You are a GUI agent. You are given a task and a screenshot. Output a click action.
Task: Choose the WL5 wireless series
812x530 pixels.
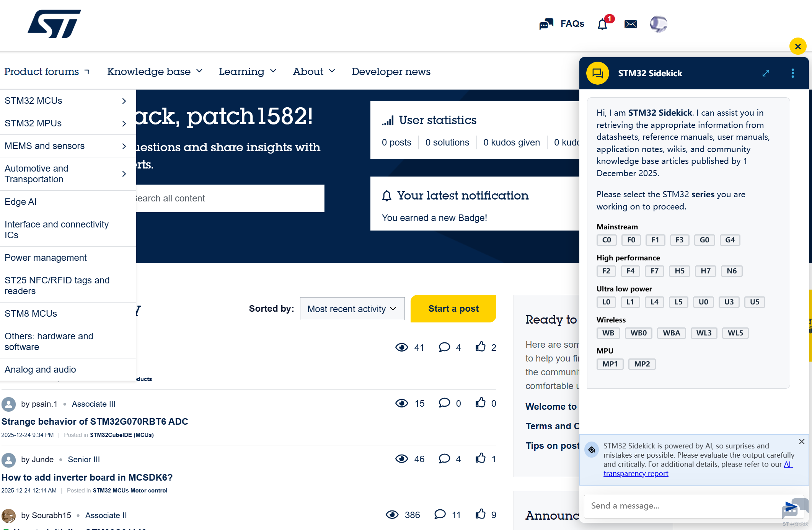[735, 333]
